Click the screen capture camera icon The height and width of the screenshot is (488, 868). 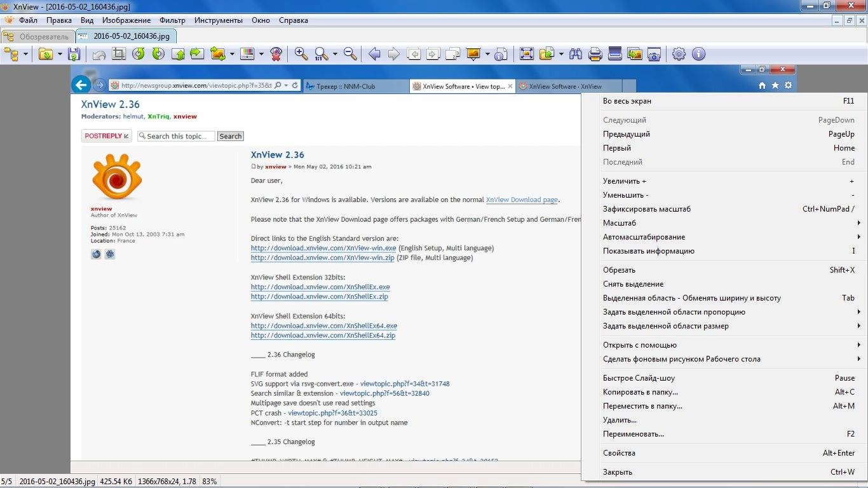pos(654,55)
